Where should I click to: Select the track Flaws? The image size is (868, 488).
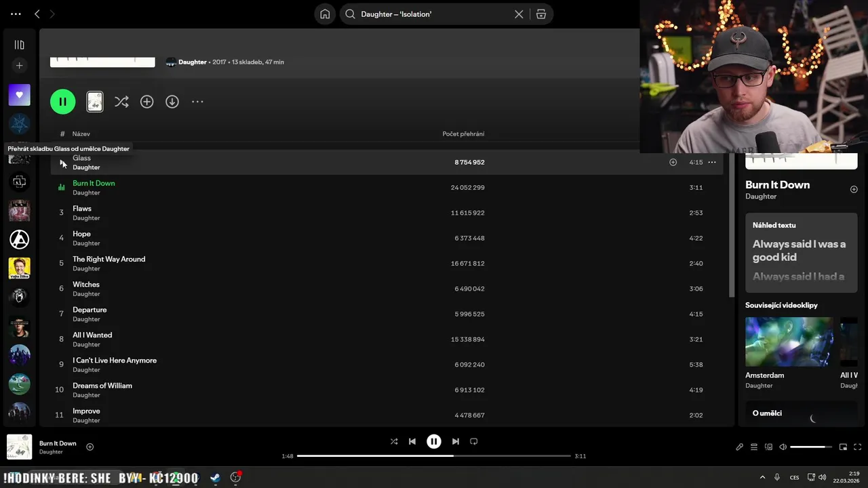pyautogui.click(x=82, y=209)
